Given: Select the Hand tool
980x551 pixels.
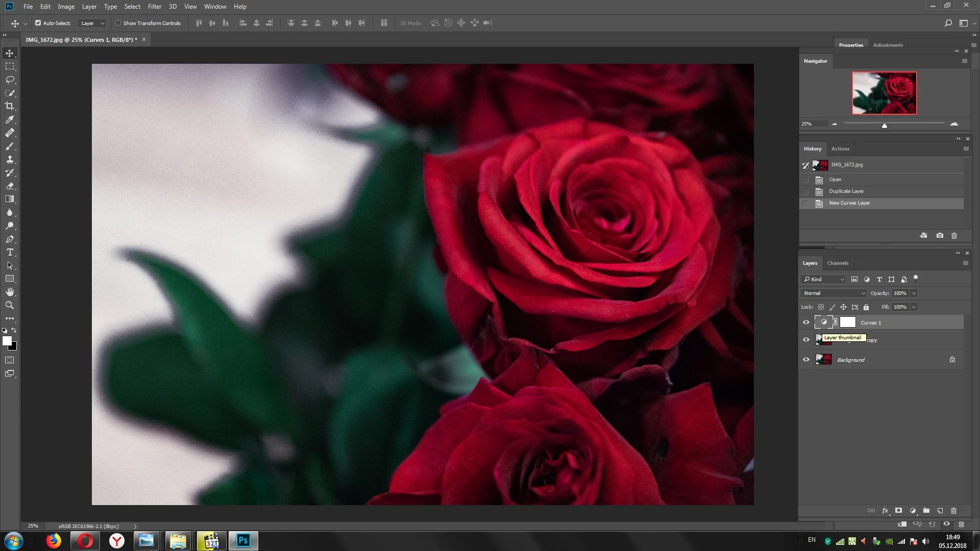Looking at the screenshot, I should (x=10, y=292).
